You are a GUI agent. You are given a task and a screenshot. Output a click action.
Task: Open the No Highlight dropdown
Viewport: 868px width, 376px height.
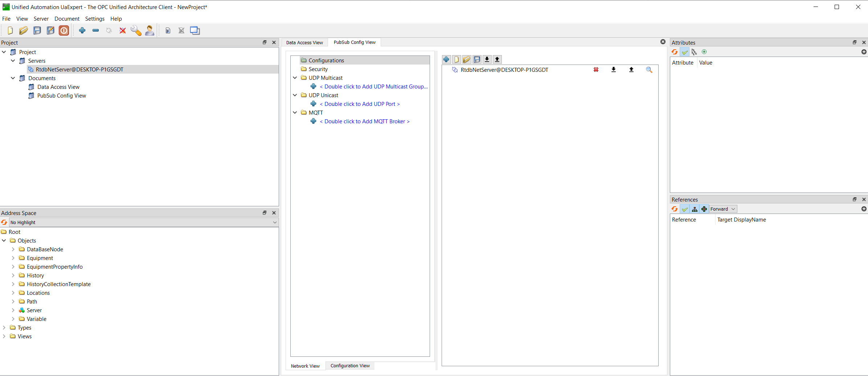[x=144, y=222]
